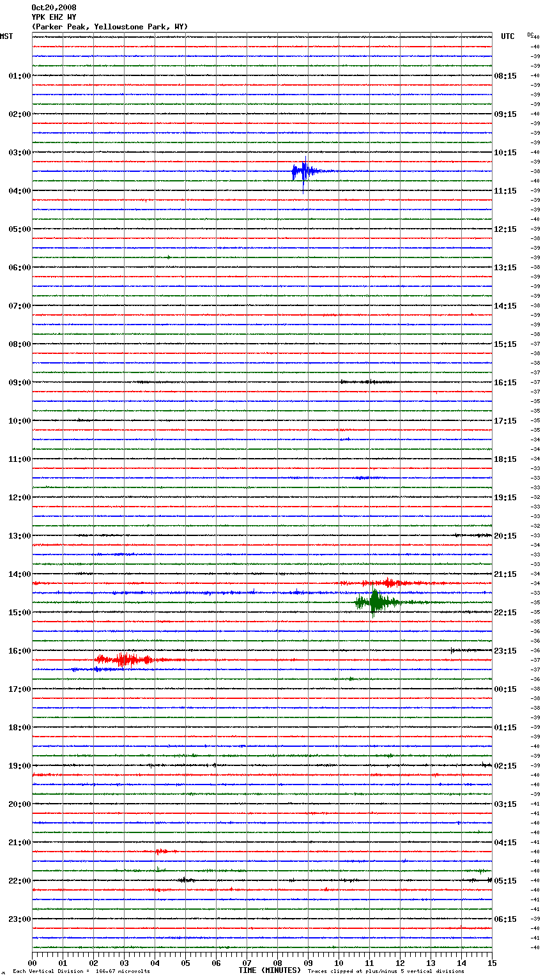This screenshot has height=980, width=543.
Task: Select the 11:00 MST hour label
Action: click(x=20, y=459)
